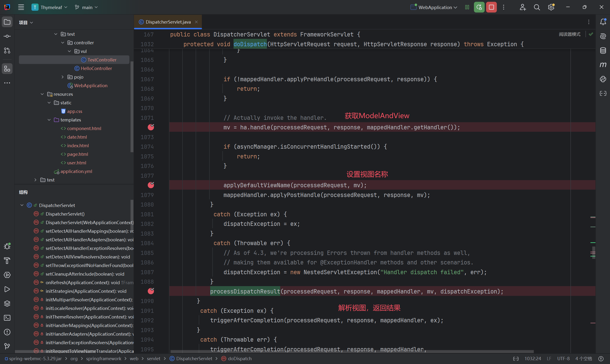Expand the pojo package folder
This screenshot has height=364, width=610.
click(x=62, y=77)
